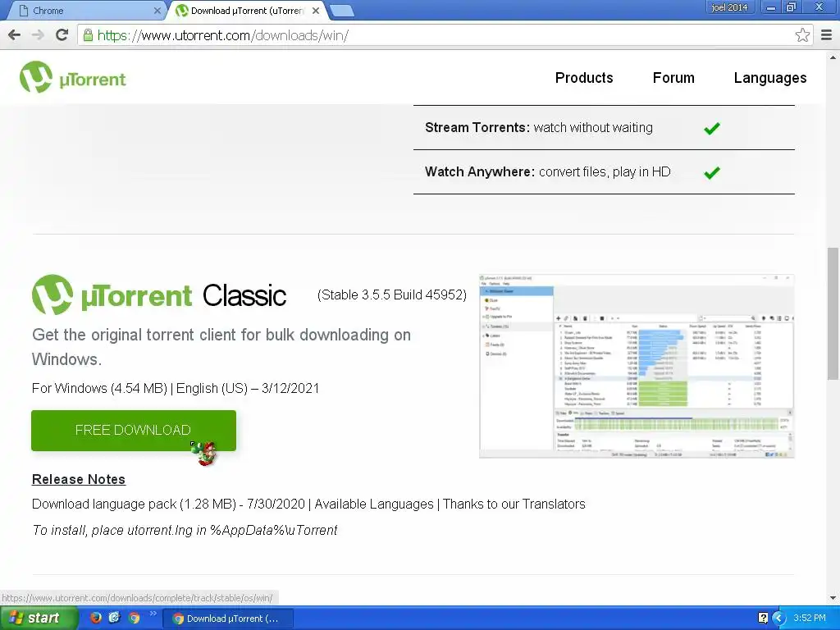Click the scrollbar down arrow
This screenshot has height=630, width=840.
click(833, 598)
